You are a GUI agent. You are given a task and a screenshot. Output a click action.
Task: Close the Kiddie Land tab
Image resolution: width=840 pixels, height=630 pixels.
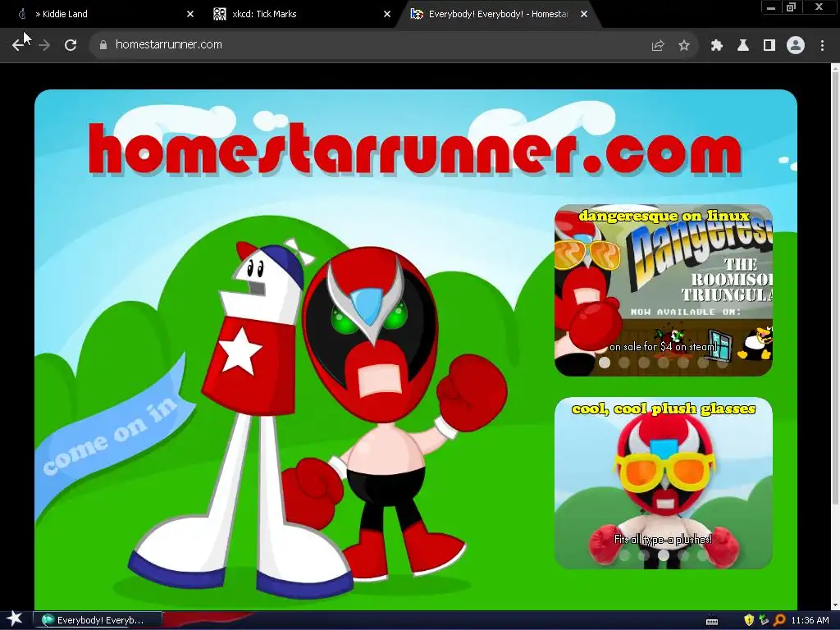click(x=190, y=14)
